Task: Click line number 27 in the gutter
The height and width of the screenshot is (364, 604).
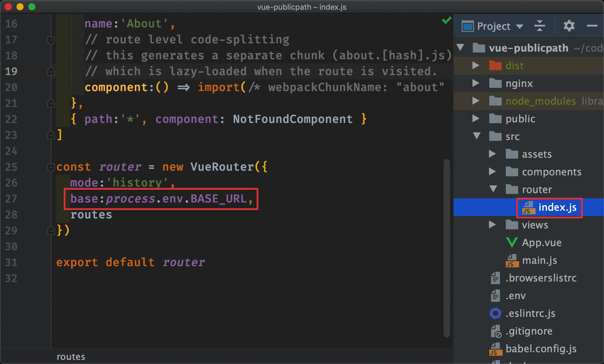Action: [11, 199]
